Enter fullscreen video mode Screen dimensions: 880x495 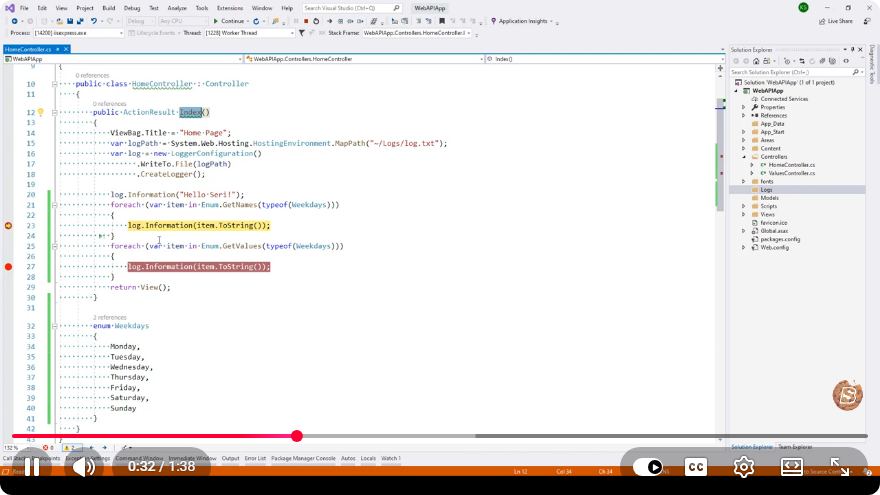(840, 467)
